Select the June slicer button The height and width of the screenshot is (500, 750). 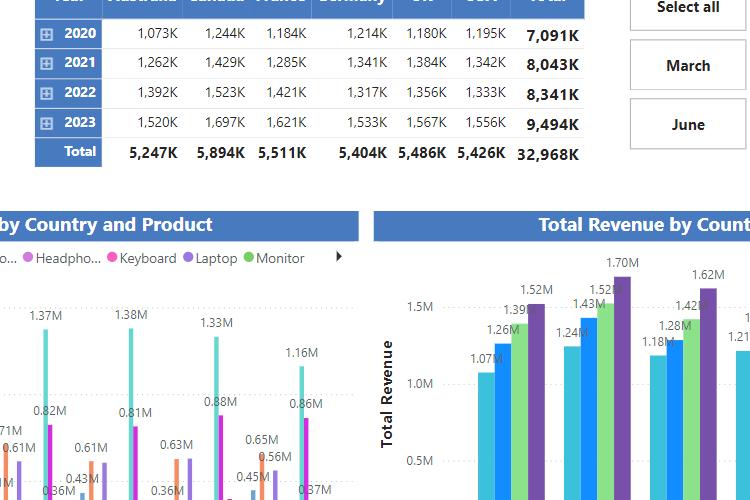(x=688, y=124)
